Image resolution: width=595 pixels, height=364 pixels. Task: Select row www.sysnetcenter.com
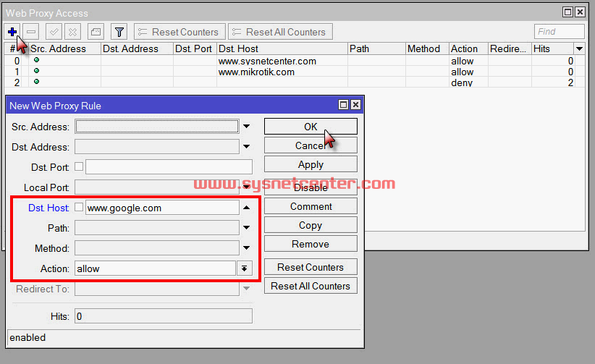coord(295,61)
